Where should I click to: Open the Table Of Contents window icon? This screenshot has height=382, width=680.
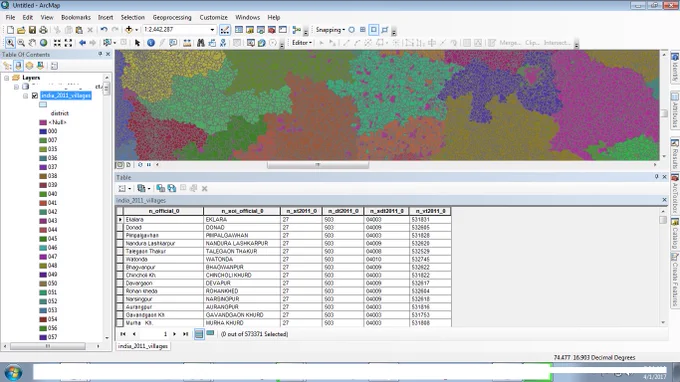click(239, 30)
